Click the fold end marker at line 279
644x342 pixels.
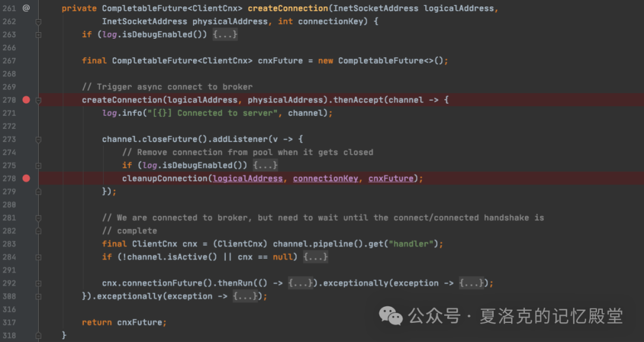click(38, 192)
